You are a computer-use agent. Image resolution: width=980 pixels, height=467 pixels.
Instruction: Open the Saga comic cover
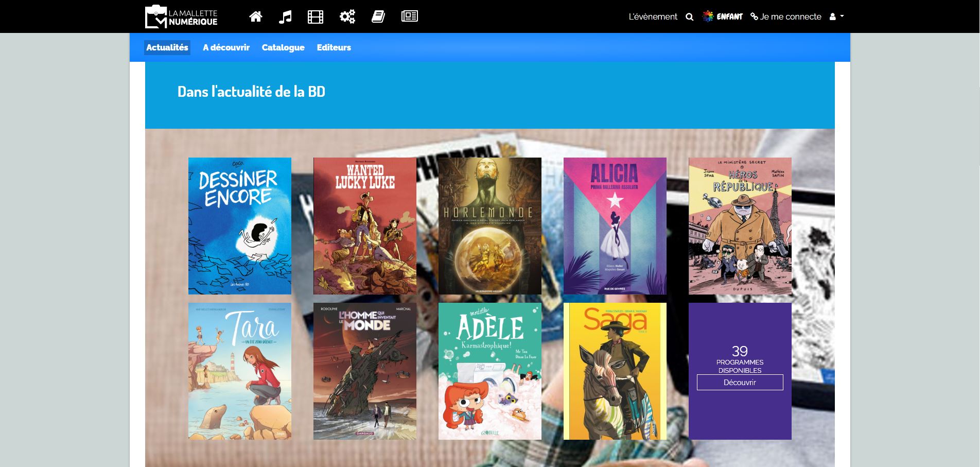[x=615, y=371]
